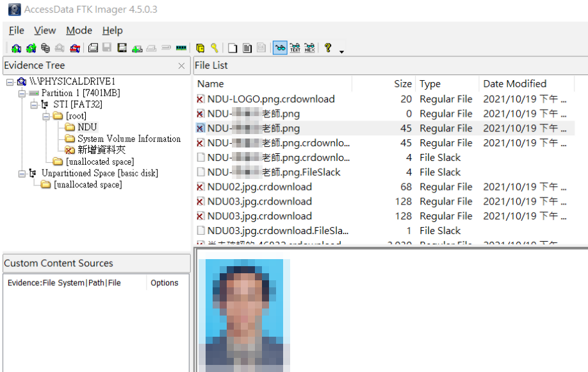
Task: Collapse the Unpartitioned Space node
Action: pyautogui.click(x=22, y=173)
